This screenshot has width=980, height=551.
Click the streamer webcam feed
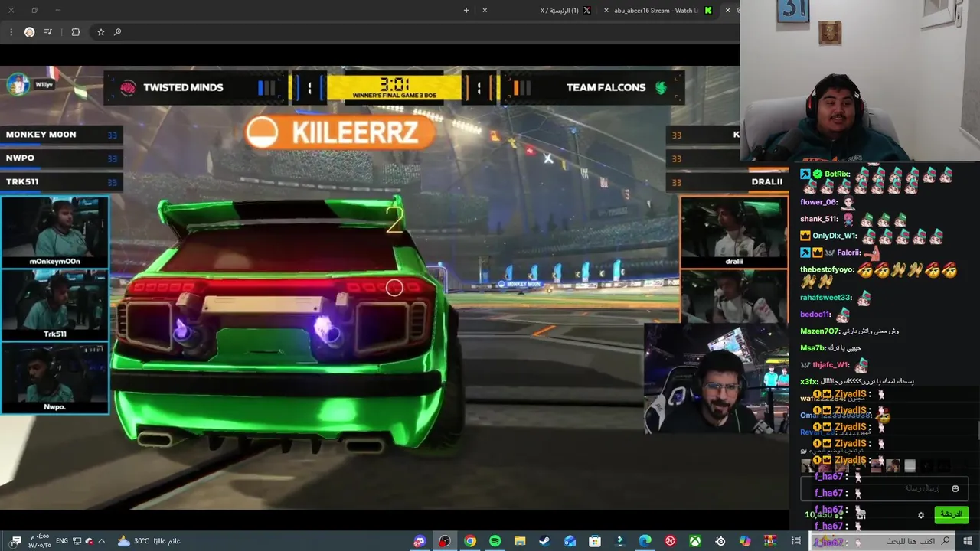(x=860, y=80)
